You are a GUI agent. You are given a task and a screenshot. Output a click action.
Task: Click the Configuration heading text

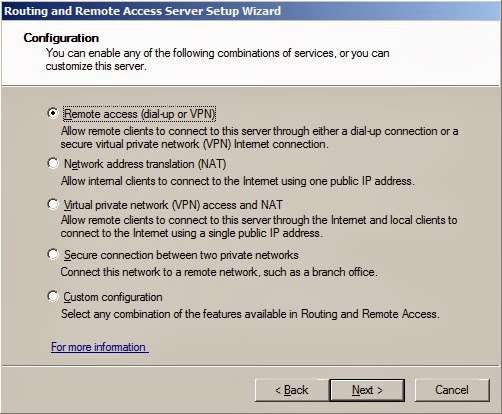click(61, 38)
